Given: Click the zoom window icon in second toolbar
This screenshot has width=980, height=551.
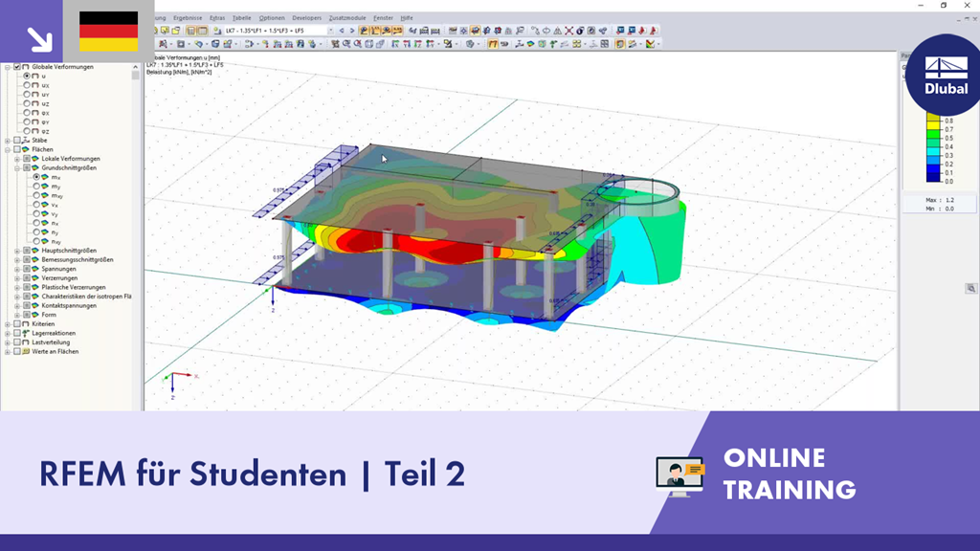Looking at the screenshot, I should coord(346,44).
